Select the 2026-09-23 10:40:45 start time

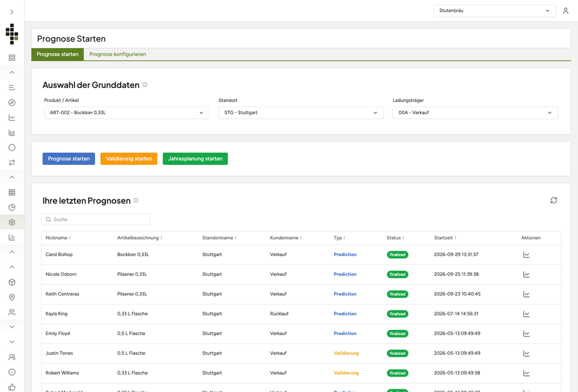(x=457, y=294)
